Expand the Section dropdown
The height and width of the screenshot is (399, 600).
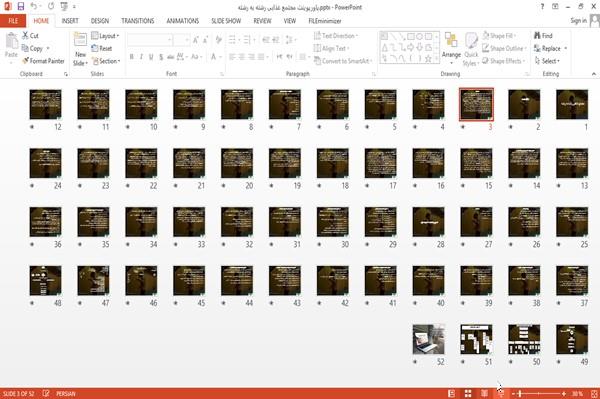(x=106, y=61)
